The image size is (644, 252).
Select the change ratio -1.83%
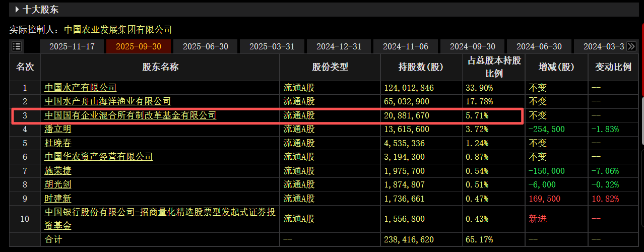point(605,129)
